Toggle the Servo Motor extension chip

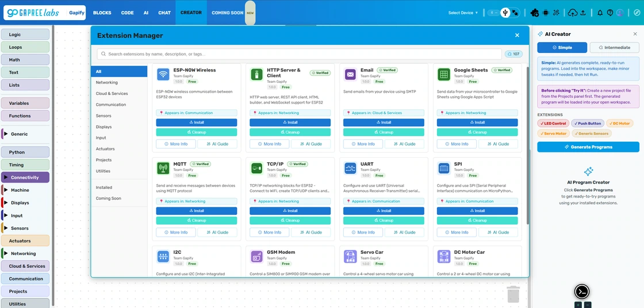click(x=553, y=133)
